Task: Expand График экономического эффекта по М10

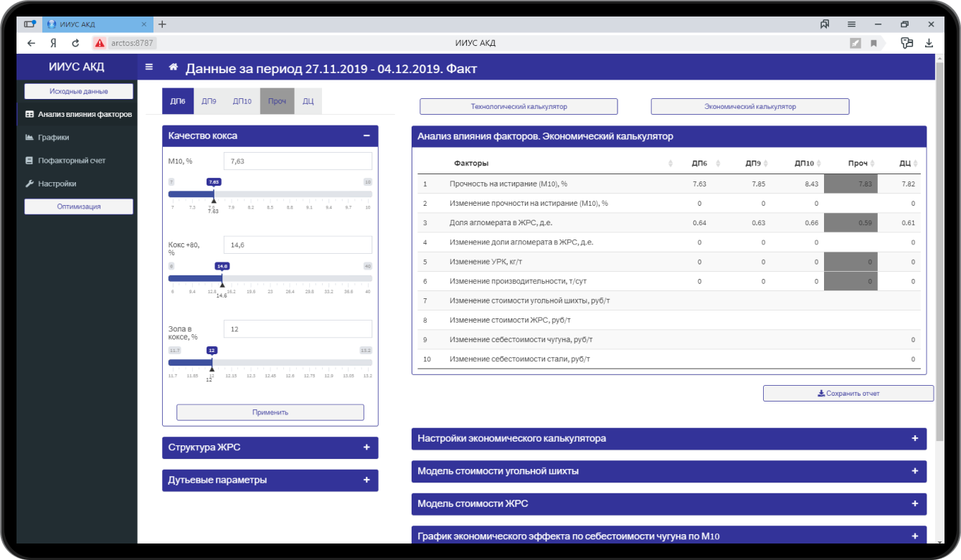Action: 915,536
